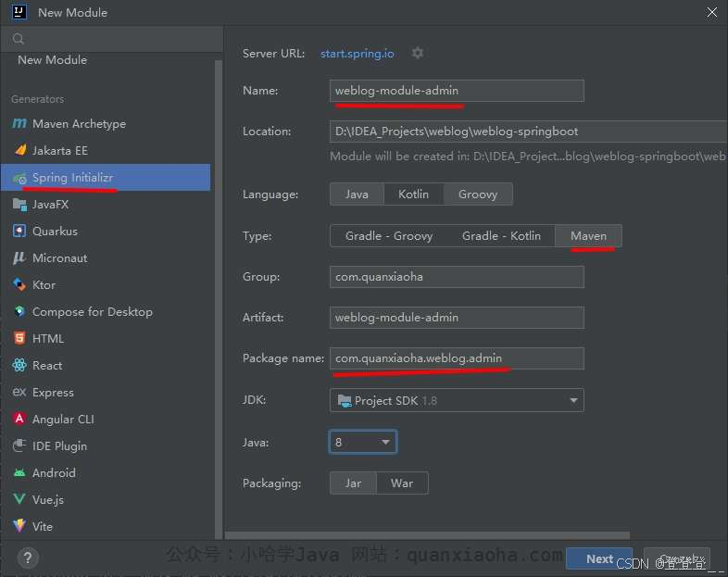Select the IDE Plugin list entry
728x577 pixels.
(106, 446)
